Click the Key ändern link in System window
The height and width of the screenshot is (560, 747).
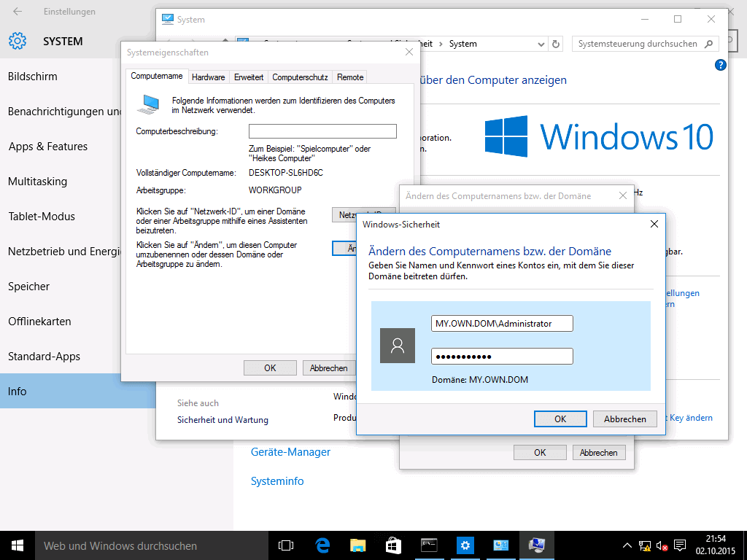click(x=691, y=418)
